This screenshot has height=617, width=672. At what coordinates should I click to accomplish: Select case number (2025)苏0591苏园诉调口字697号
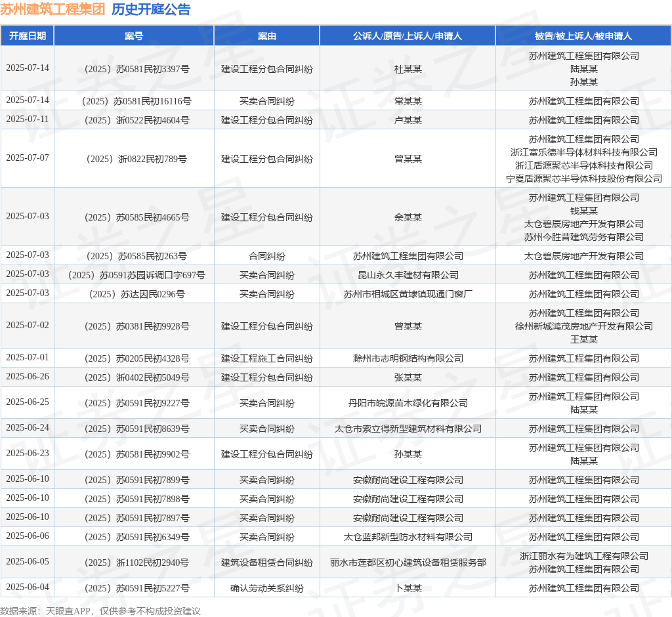(x=136, y=275)
